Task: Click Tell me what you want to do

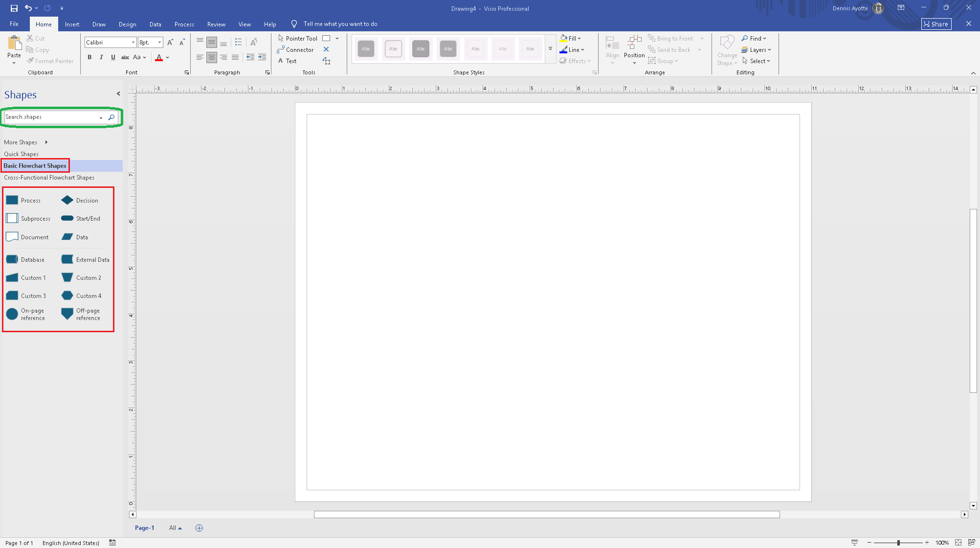Action: click(340, 23)
